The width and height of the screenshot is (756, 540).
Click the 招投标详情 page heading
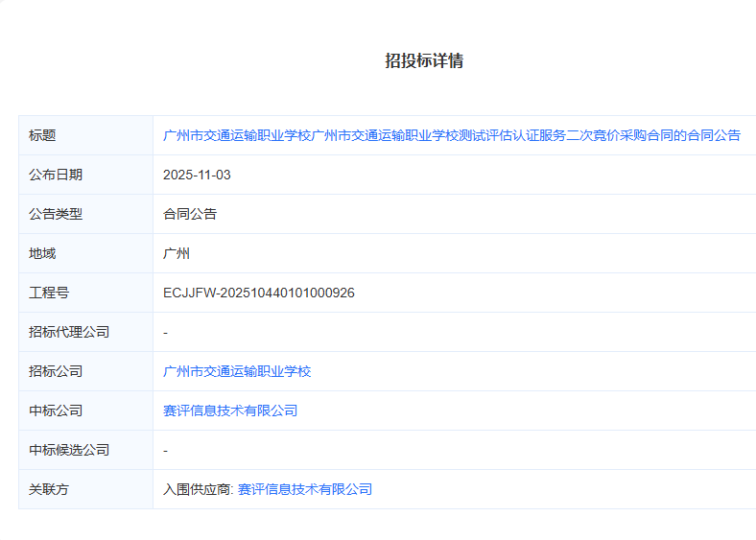[x=424, y=60]
